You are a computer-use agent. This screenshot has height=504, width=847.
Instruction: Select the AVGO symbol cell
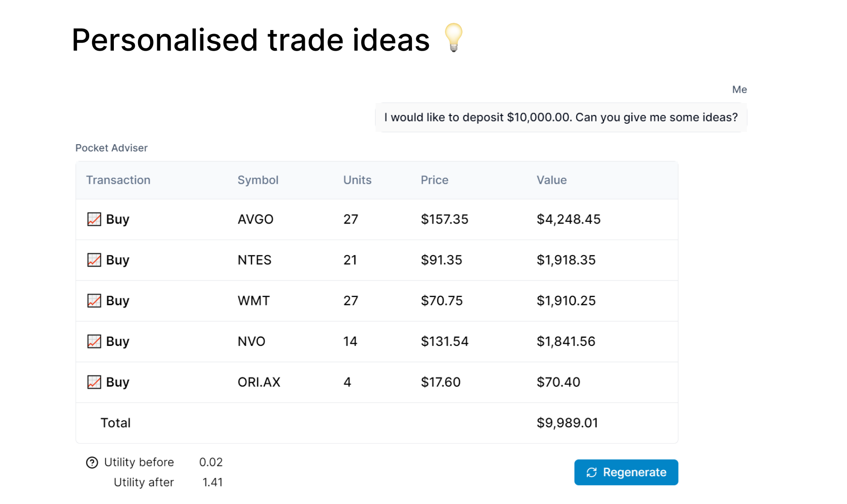coord(255,220)
